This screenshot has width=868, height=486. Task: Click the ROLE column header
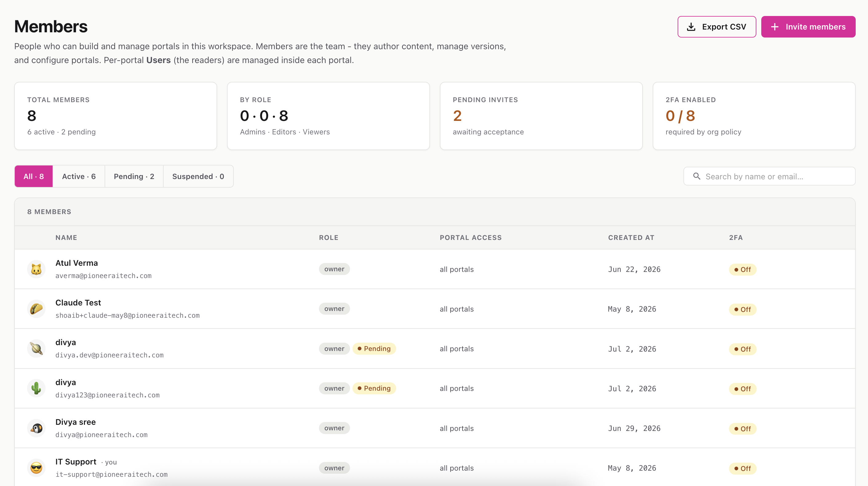point(328,237)
